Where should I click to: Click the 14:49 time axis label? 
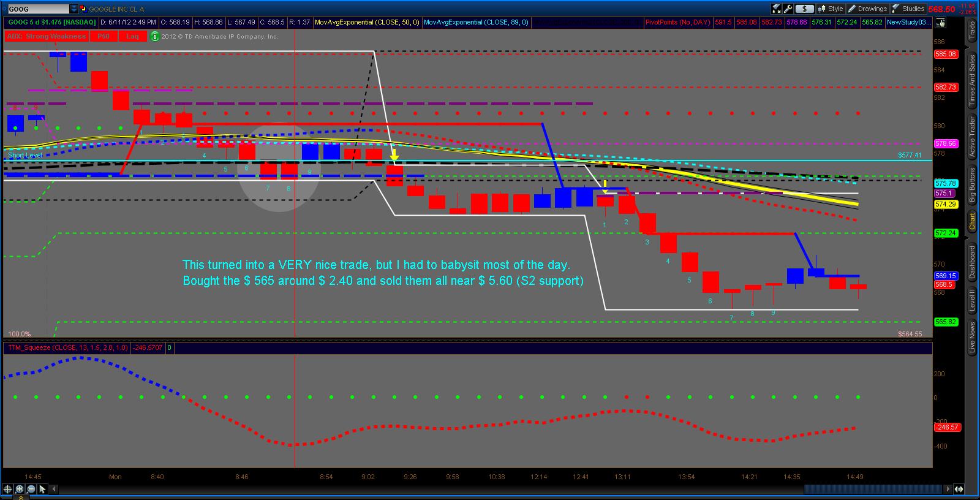click(x=854, y=477)
